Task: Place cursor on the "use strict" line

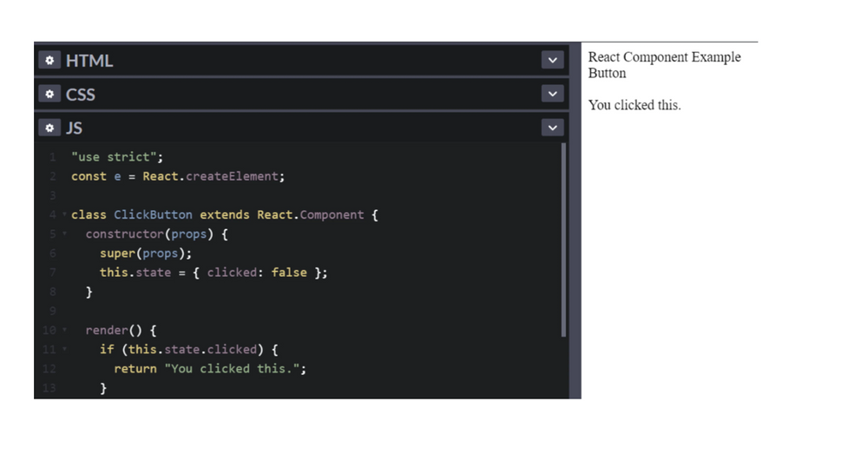Action: (117, 157)
